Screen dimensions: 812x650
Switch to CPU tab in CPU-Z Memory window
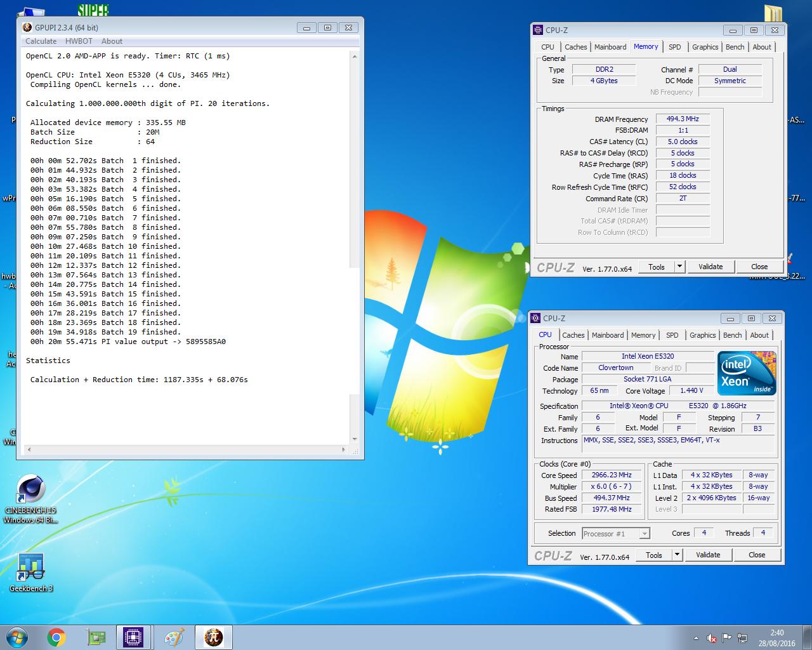(x=547, y=47)
